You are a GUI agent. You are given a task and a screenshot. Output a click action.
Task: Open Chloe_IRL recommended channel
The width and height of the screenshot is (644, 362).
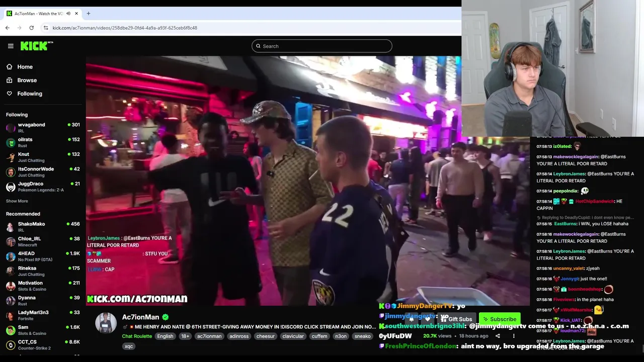tap(43, 241)
